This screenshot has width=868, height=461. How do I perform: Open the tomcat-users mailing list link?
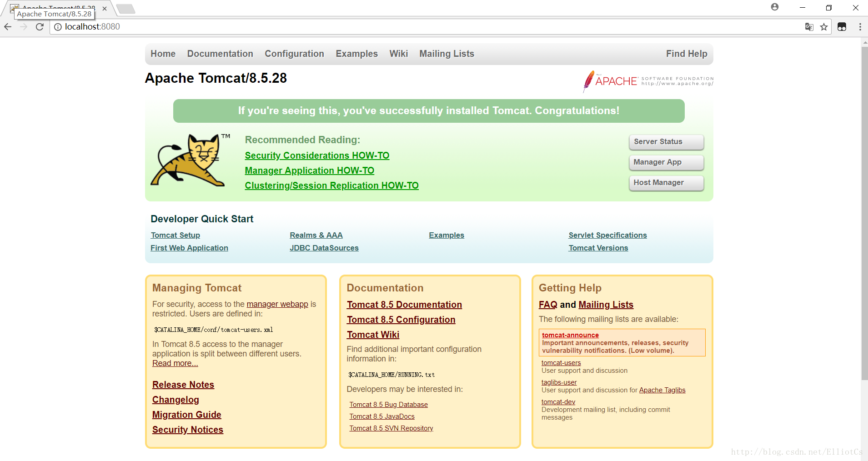(x=561, y=363)
